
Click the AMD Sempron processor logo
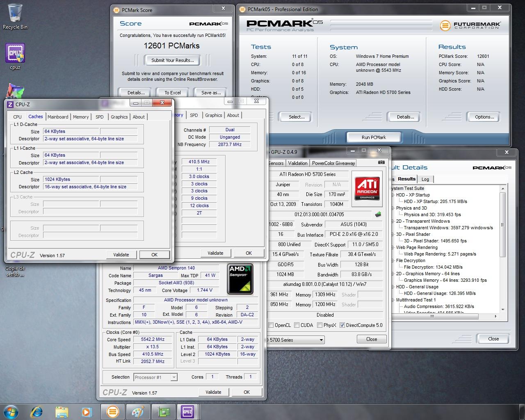(x=240, y=279)
